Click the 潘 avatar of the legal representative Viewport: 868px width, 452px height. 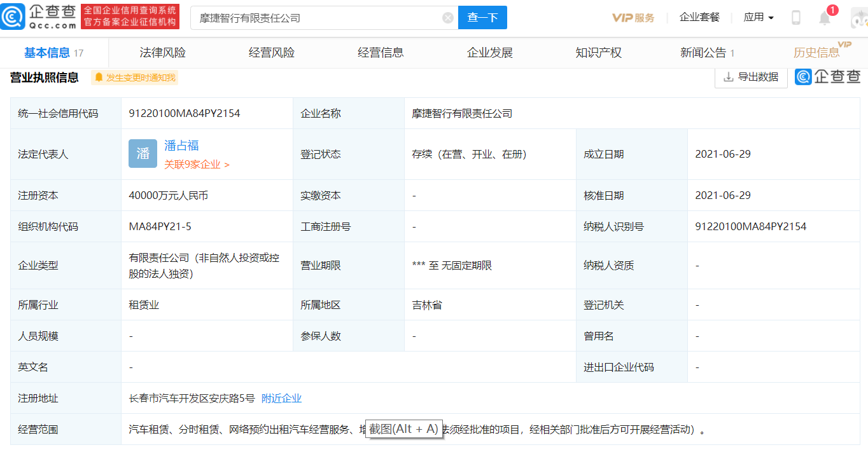point(143,154)
